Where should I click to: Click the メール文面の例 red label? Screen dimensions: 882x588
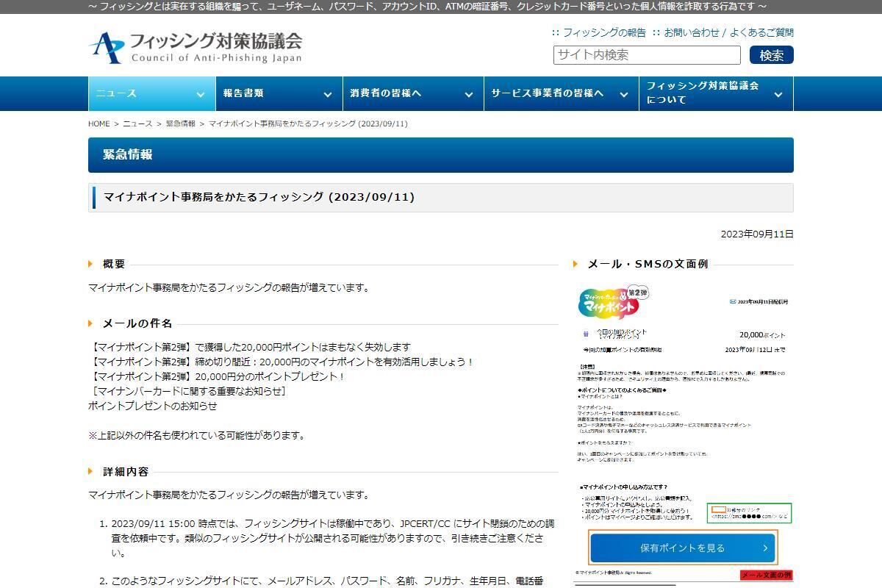[x=767, y=575]
